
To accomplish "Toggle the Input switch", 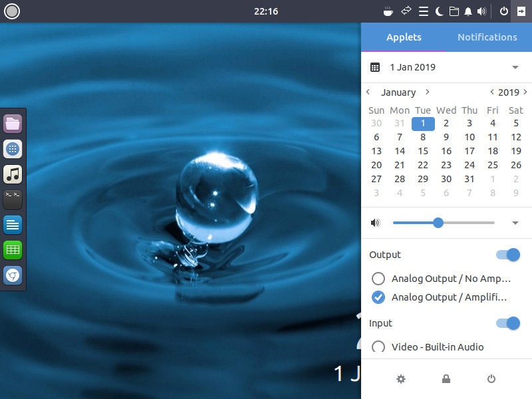I will click(x=508, y=323).
